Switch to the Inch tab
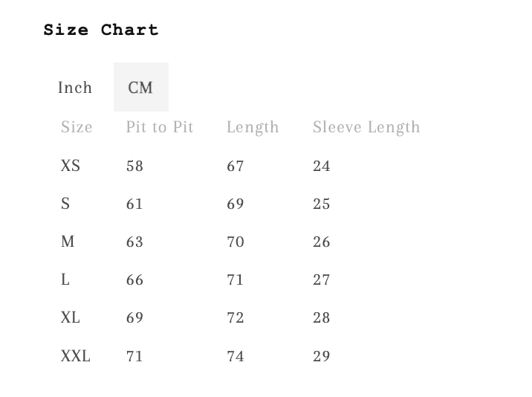This screenshot has width=532, height=397. tap(75, 88)
